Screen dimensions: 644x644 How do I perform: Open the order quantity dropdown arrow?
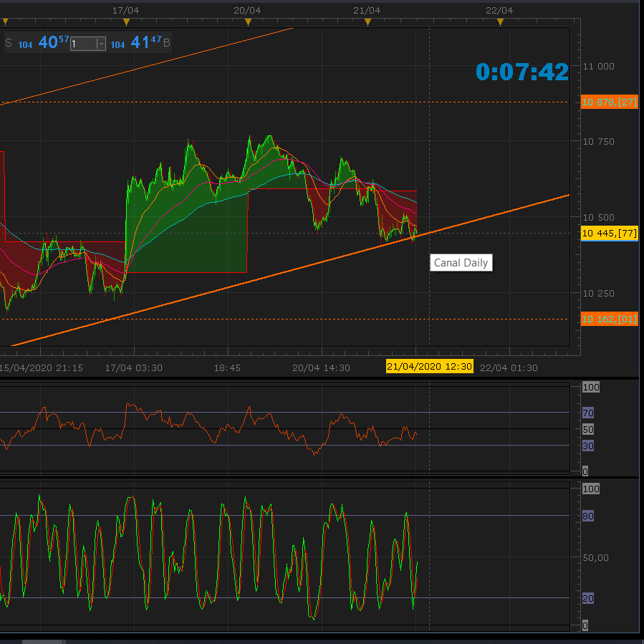[101, 44]
